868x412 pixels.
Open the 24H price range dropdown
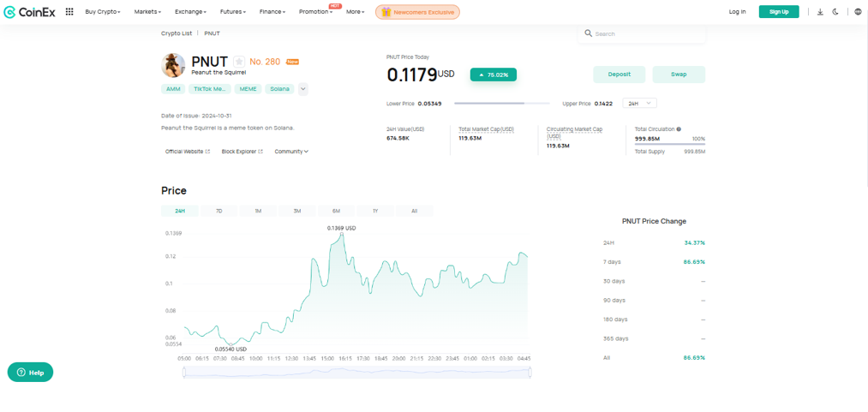[638, 104]
